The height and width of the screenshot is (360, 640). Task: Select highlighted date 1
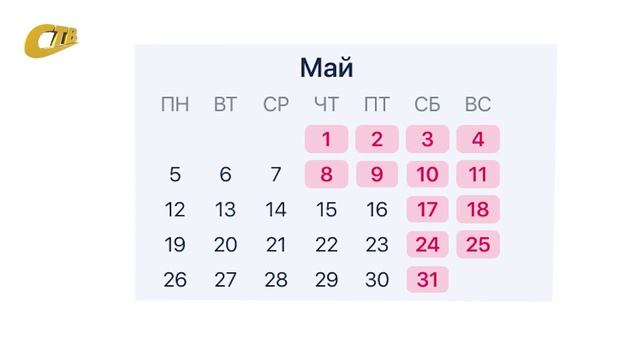tap(326, 139)
